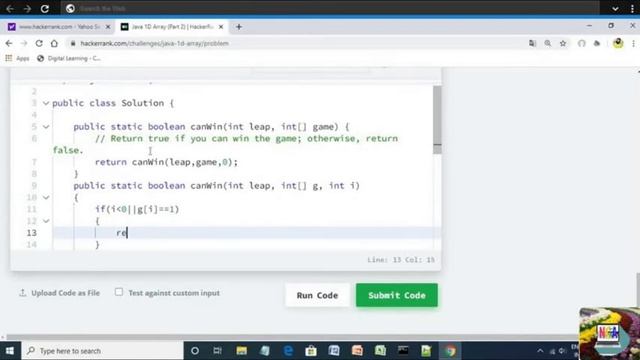Viewport: 640px width, 360px height.
Task: Click the Run Code button
Action: click(317, 295)
